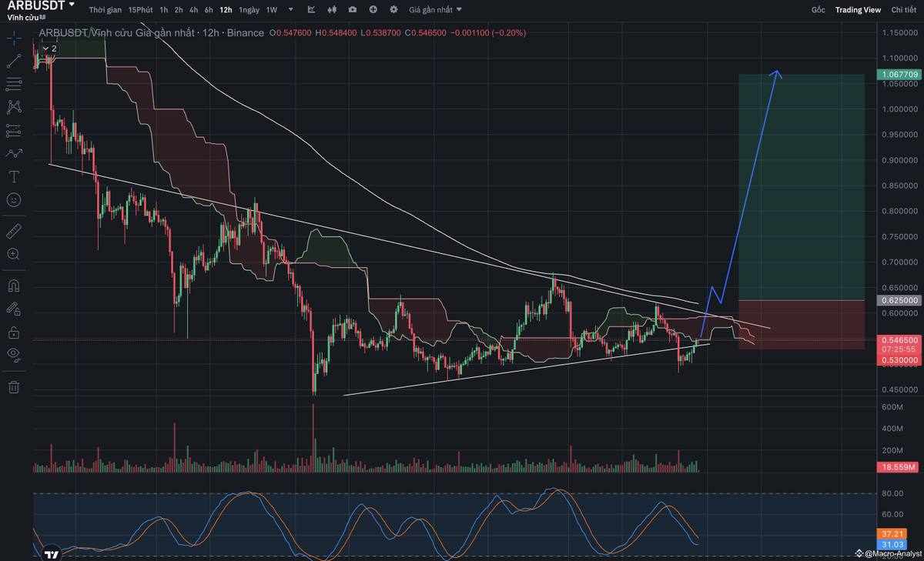Image resolution: width=924 pixels, height=561 pixels.
Task: Select the 'Thời gian' interval option
Action: (104, 10)
